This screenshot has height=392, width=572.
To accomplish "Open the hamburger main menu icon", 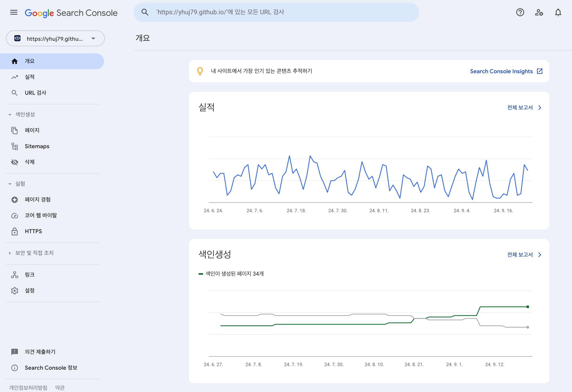I will [x=14, y=12].
